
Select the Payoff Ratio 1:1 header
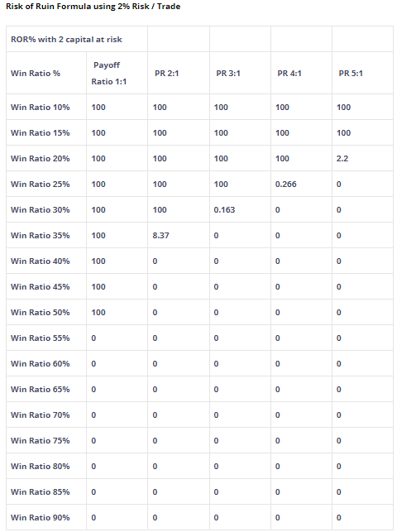point(117,74)
